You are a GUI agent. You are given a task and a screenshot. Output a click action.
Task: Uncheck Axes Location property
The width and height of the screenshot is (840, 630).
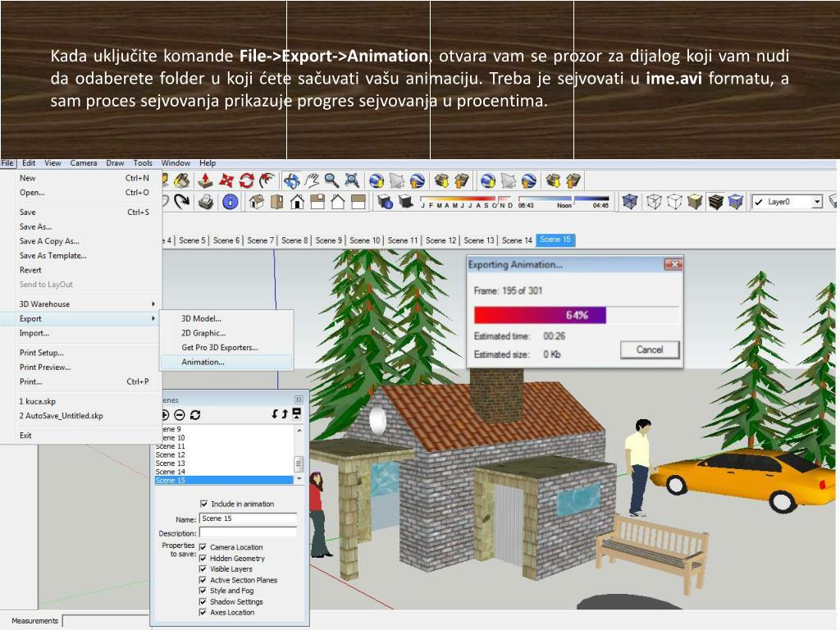pyautogui.click(x=203, y=612)
